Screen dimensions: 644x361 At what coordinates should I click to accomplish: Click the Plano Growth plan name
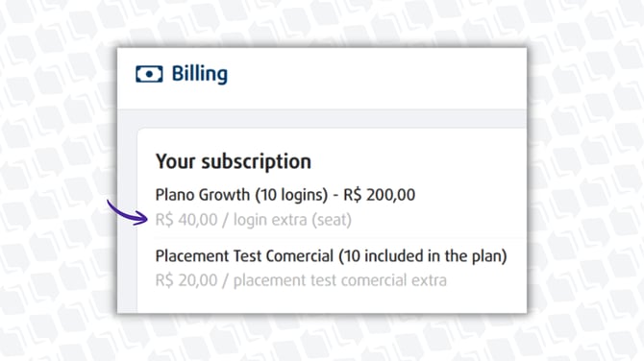point(203,195)
